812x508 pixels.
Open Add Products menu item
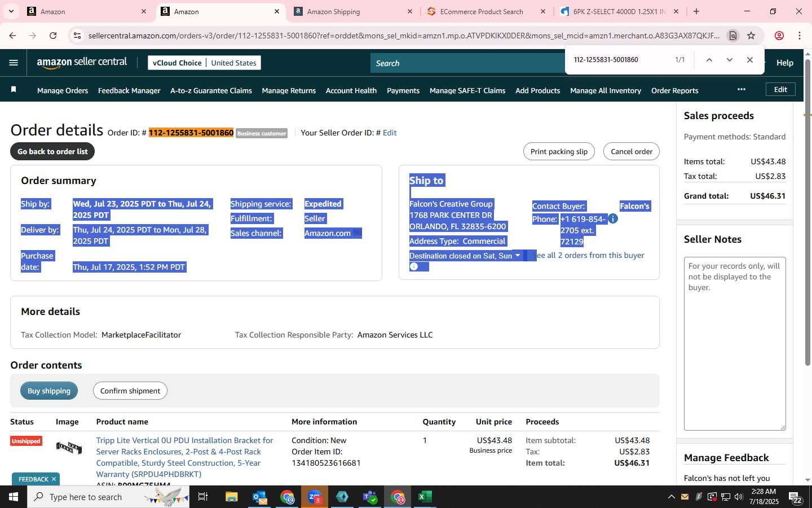tap(537, 90)
